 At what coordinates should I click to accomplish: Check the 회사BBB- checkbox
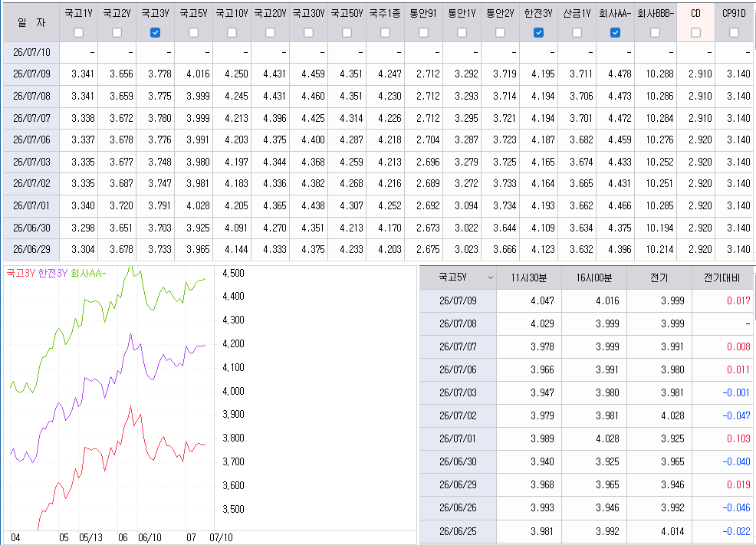pyautogui.click(x=656, y=32)
